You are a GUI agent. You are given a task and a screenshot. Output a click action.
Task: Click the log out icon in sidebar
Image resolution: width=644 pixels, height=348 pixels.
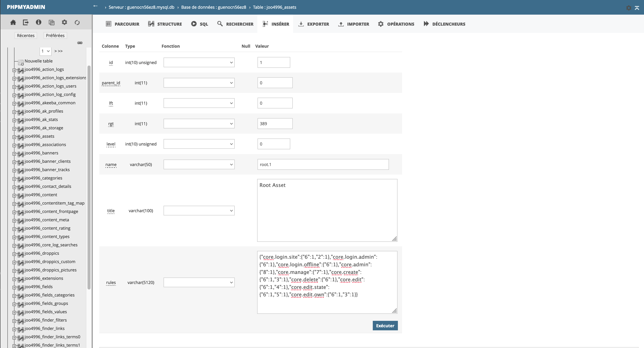pyautogui.click(x=26, y=22)
